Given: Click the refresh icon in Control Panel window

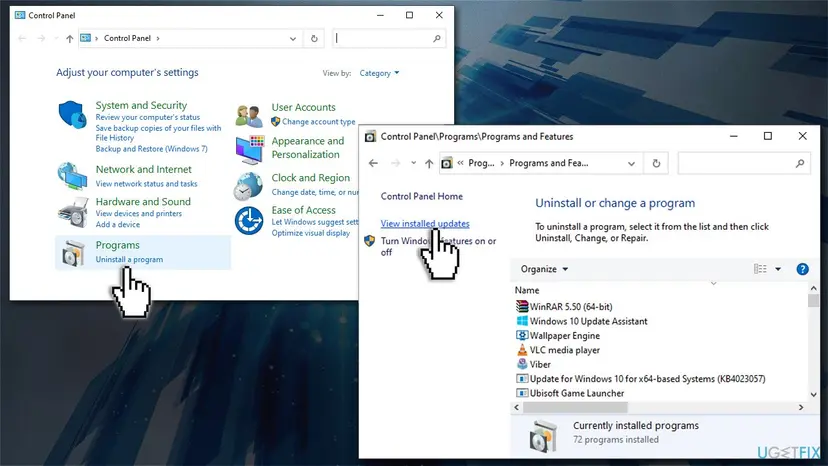Looking at the screenshot, I should click(314, 39).
